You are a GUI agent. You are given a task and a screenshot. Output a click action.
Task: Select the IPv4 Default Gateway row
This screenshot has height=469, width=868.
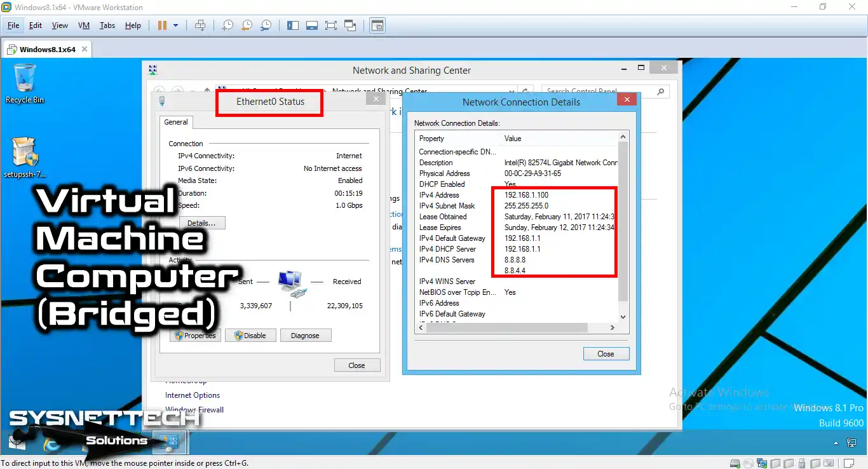517,238
